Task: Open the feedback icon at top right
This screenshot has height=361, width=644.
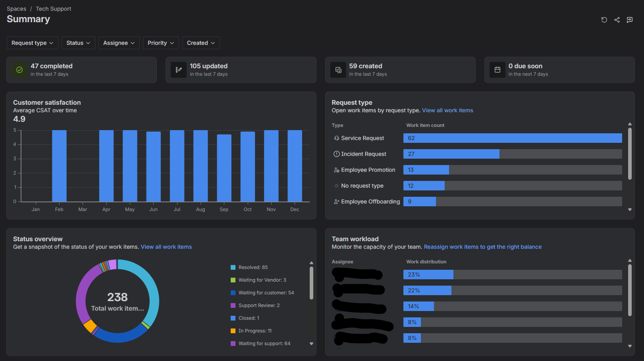Action: point(629,20)
